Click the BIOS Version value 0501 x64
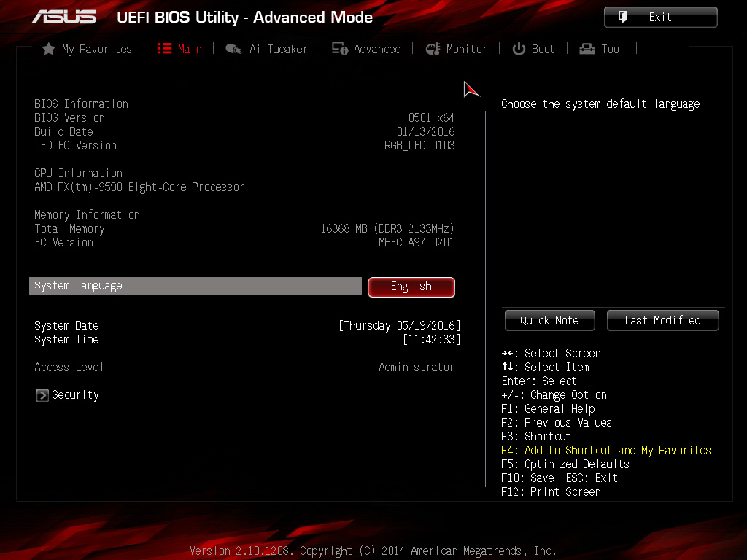The width and height of the screenshot is (747, 560). 432,117
